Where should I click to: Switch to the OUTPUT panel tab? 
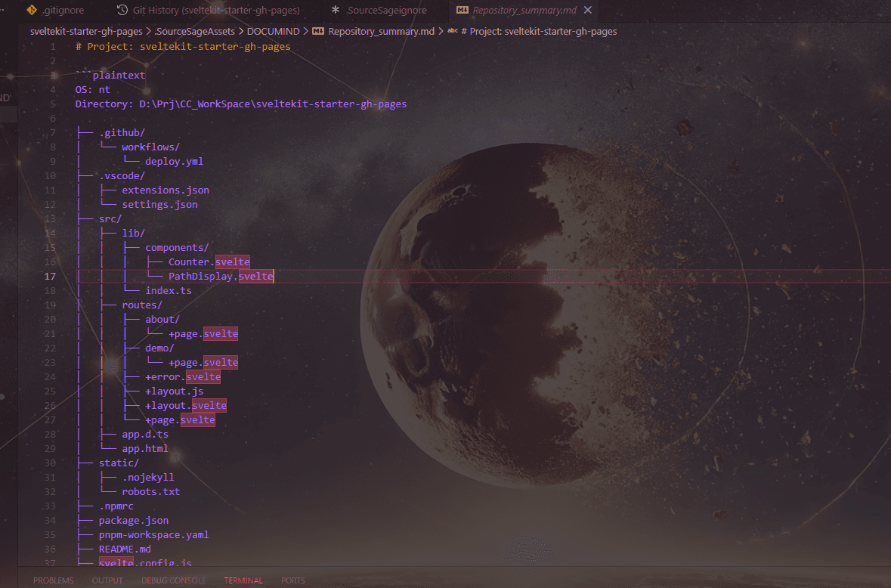[x=107, y=580]
